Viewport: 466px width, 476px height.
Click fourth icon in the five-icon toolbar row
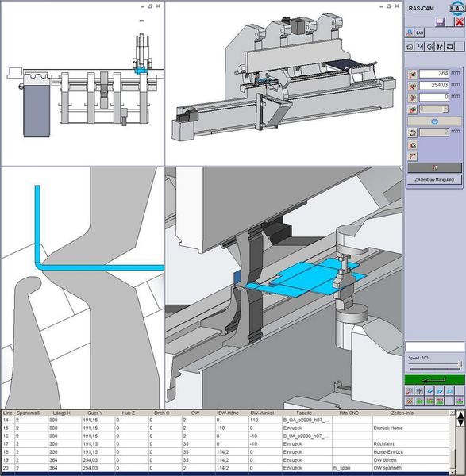tap(440, 47)
